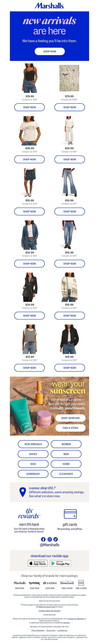Click the black leather jacket product image
This screenshot has width=99, height=644.
(30, 287)
